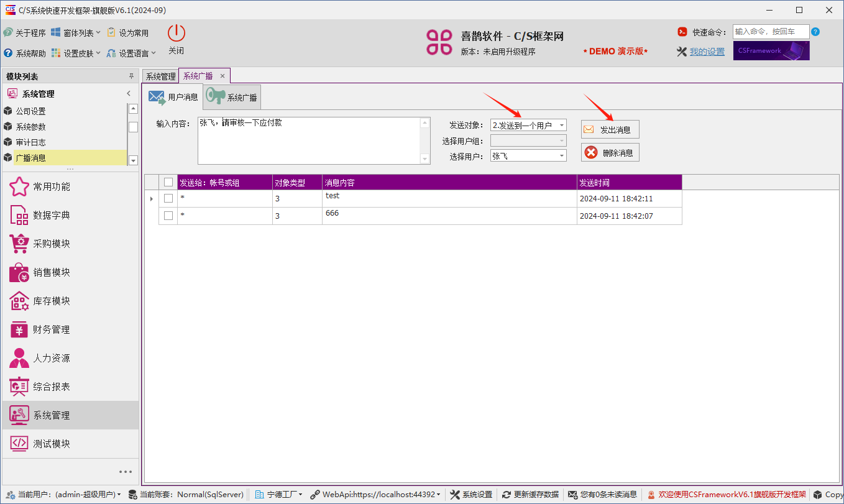
Task: Click 系统设置 in the status bar
Action: (471, 495)
